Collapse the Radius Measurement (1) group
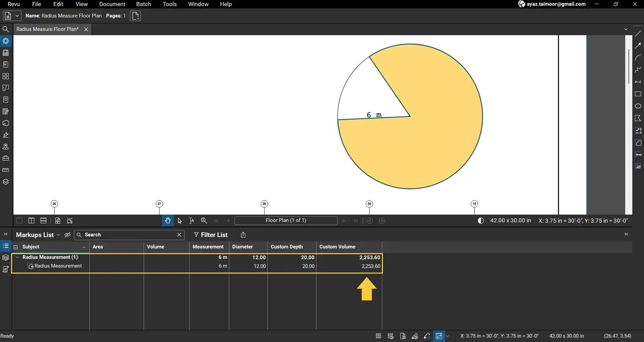 pyautogui.click(x=17, y=257)
